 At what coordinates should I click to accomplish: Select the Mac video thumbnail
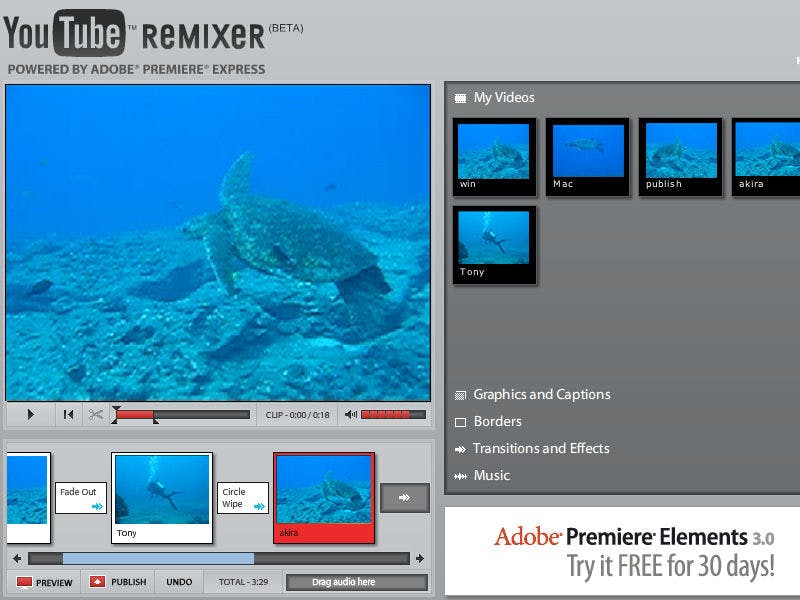(587, 157)
